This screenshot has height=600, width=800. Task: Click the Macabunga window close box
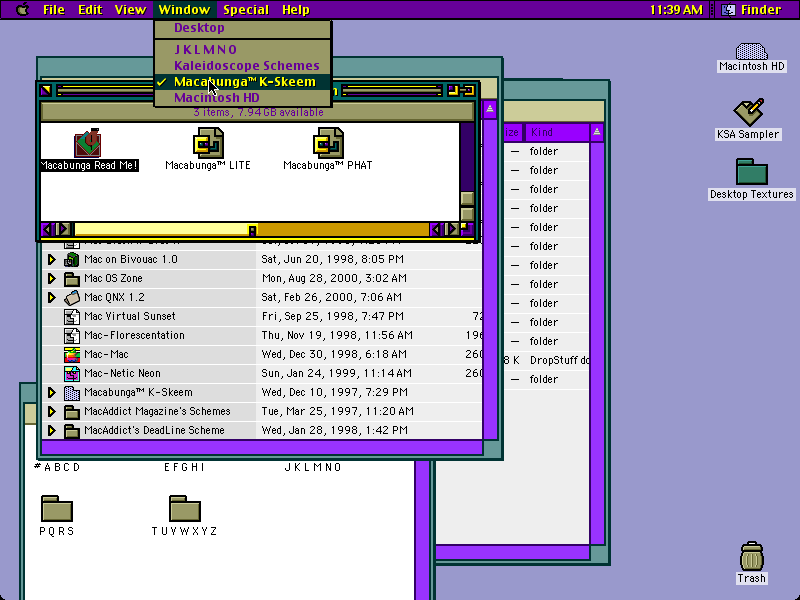(46, 91)
